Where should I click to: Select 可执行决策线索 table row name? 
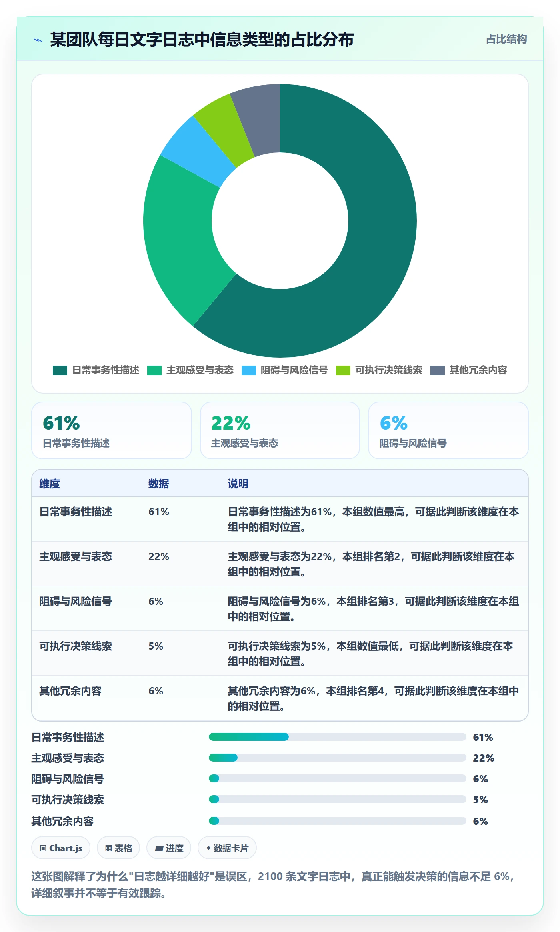[76, 646]
